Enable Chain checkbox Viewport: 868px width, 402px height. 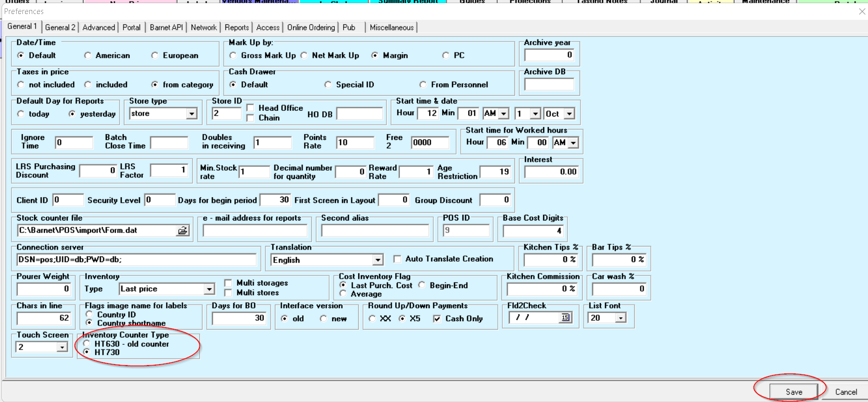[250, 118]
